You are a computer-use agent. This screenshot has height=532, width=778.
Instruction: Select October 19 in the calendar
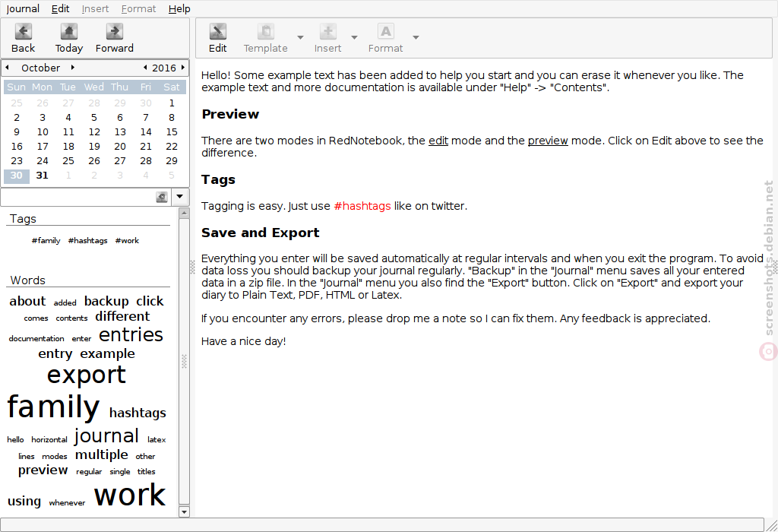[94, 147]
